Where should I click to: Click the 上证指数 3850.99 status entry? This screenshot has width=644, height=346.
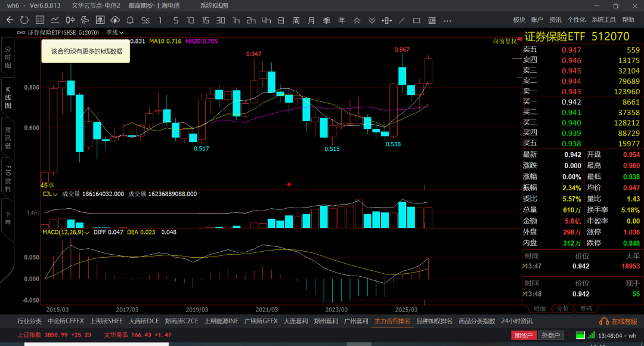coord(54,335)
